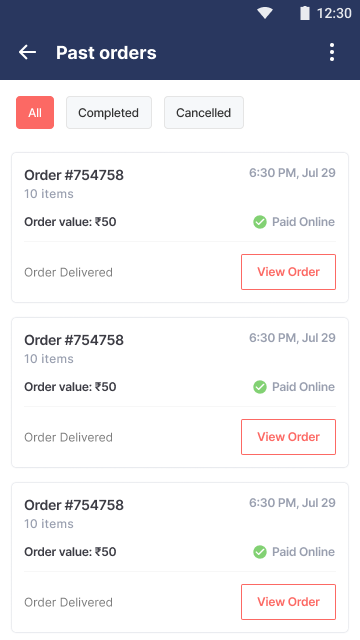
Task: Click second order's green paid checkmark
Action: 260,387
